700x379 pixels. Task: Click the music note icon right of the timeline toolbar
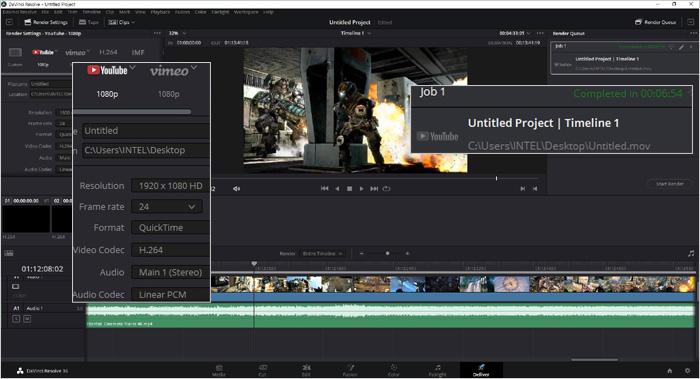point(691,254)
